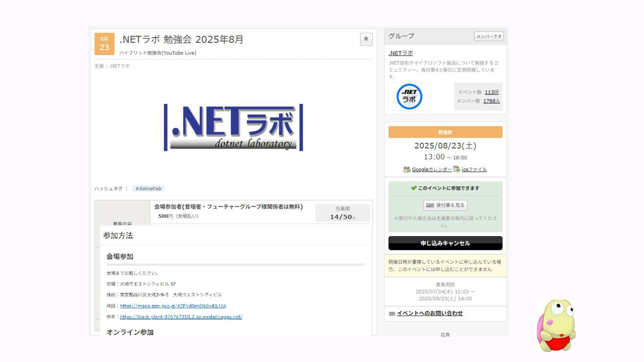644x362 pixels.
Task: Open the 1788人 member count link
Action: pos(491,101)
